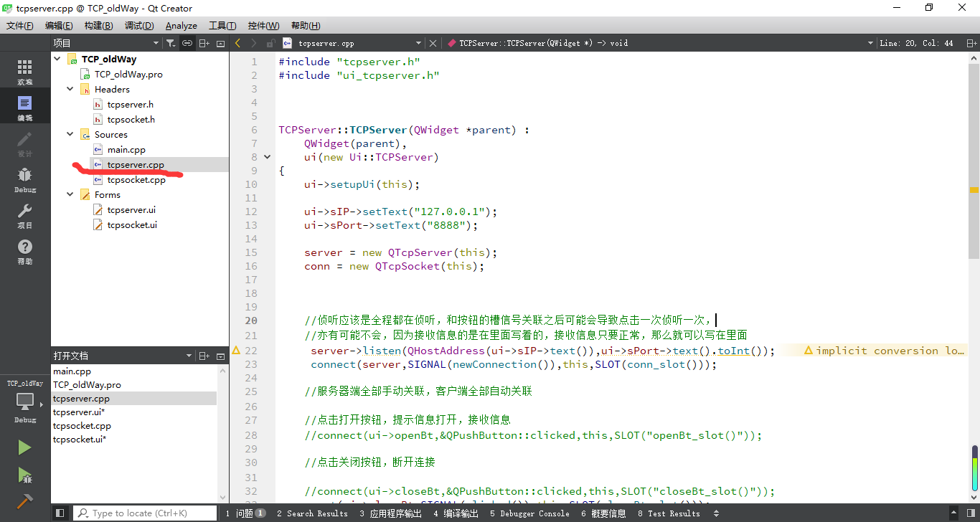Open the Analyze menu
Screen dimensions: 980x522
click(182, 25)
